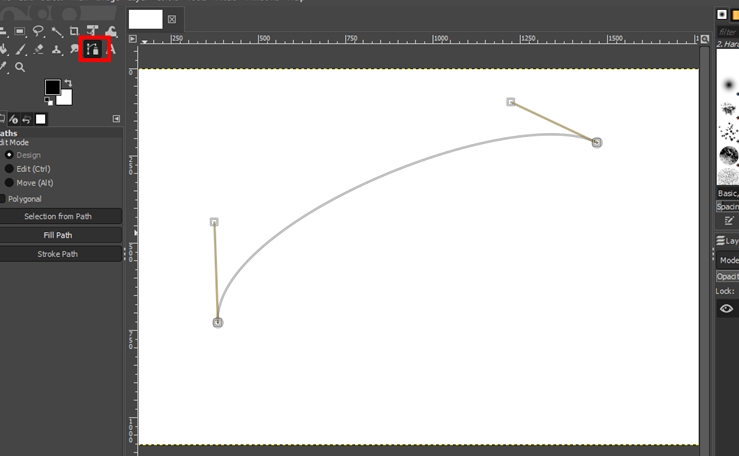Select Design edit mode

(x=10, y=155)
